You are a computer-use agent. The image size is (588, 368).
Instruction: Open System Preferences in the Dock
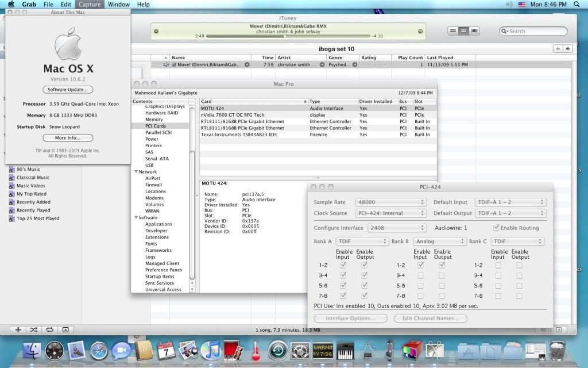300,350
